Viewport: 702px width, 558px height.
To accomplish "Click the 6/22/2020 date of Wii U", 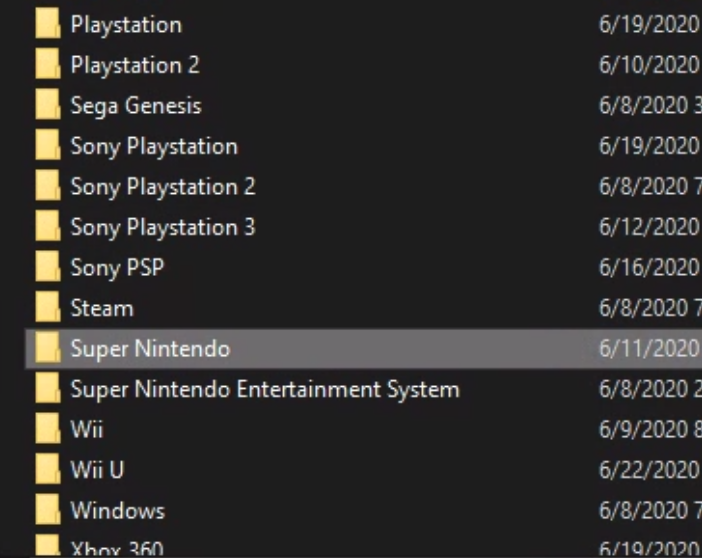I will coord(650,470).
